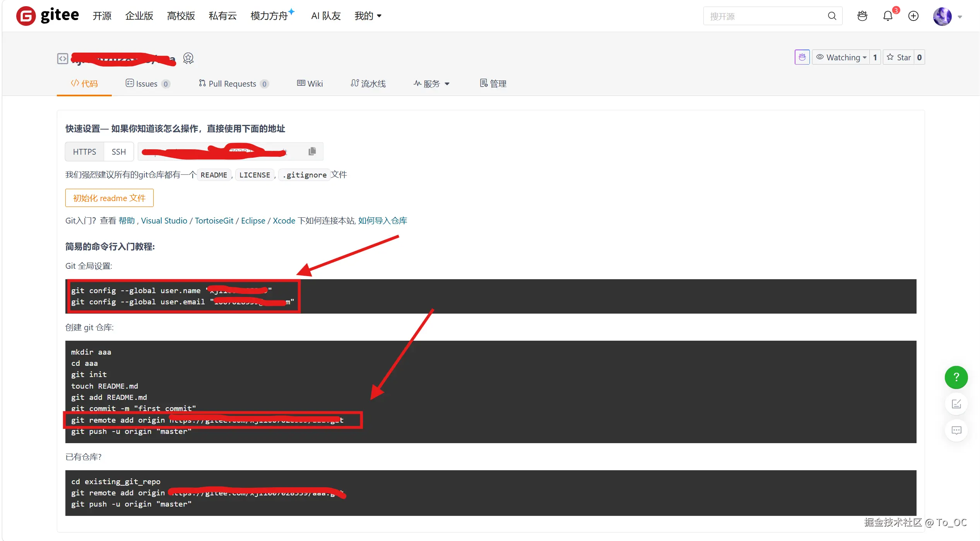Click the Watching count 1
This screenshot has width=980, height=541.
click(x=875, y=57)
